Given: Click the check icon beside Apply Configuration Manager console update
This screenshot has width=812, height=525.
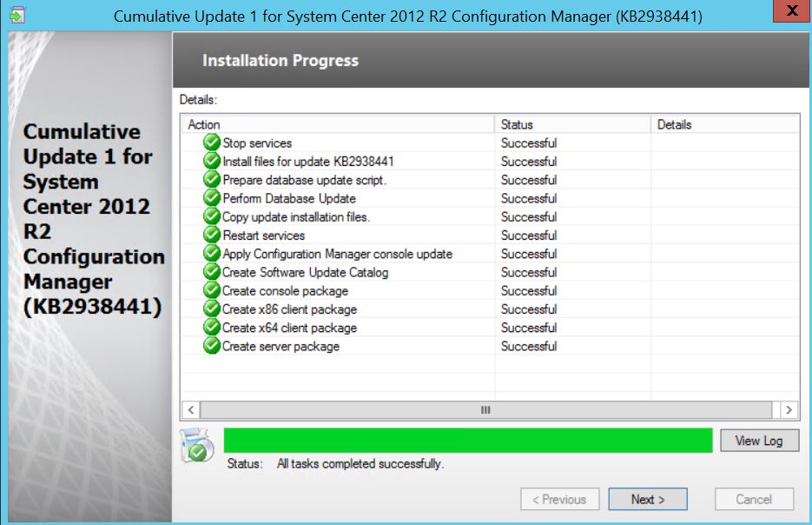Looking at the screenshot, I should coord(212,254).
